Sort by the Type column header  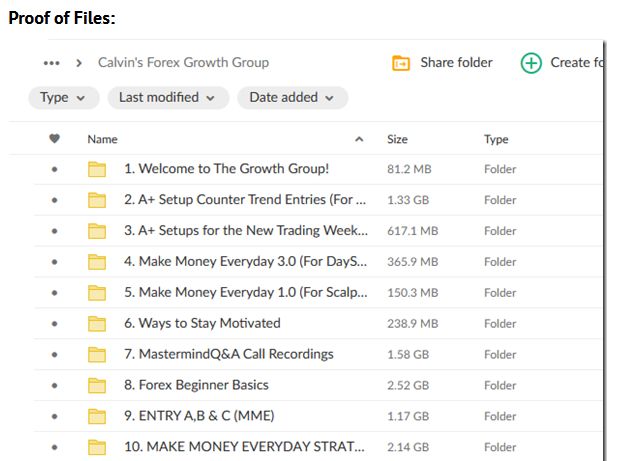[x=496, y=140]
